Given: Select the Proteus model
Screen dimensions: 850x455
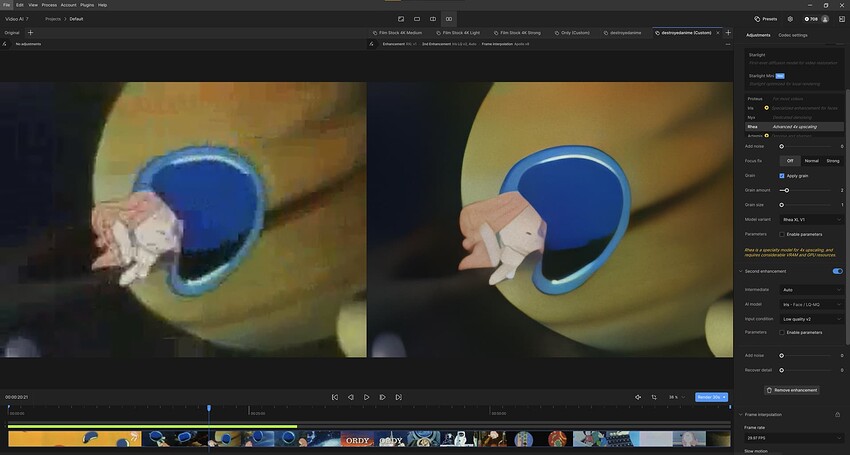Looking at the screenshot, I should click(x=795, y=99).
